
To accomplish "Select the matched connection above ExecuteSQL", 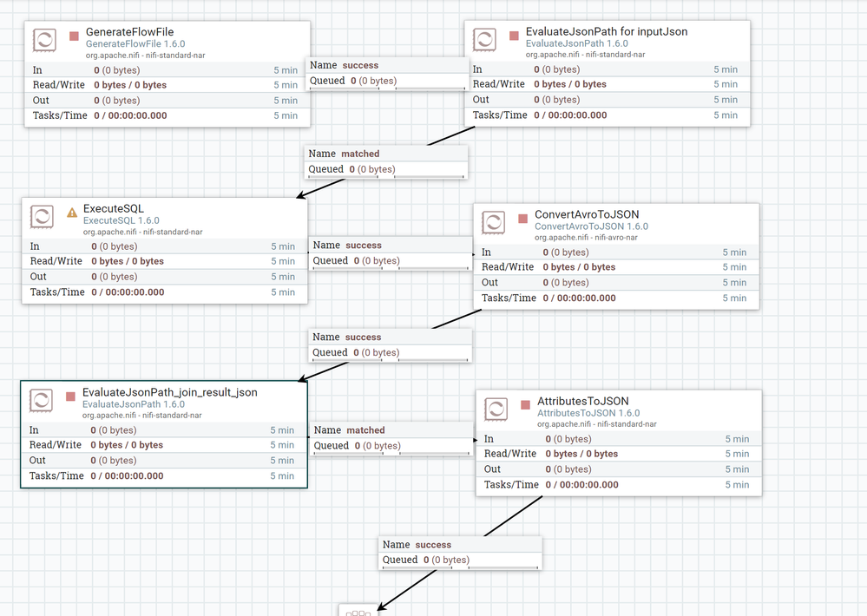I will click(386, 161).
